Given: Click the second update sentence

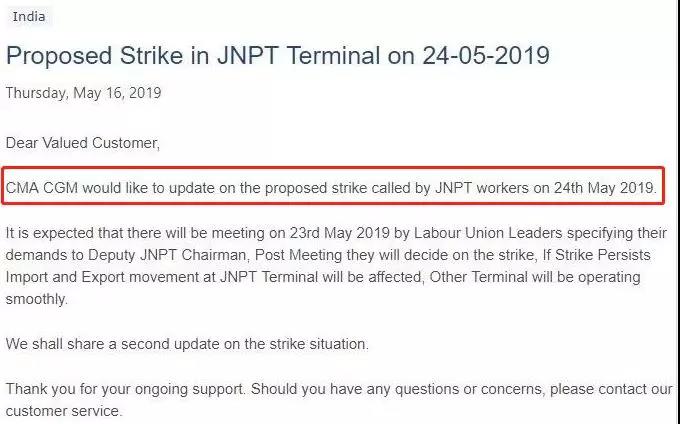Looking at the screenshot, I should (x=187, y=344).
